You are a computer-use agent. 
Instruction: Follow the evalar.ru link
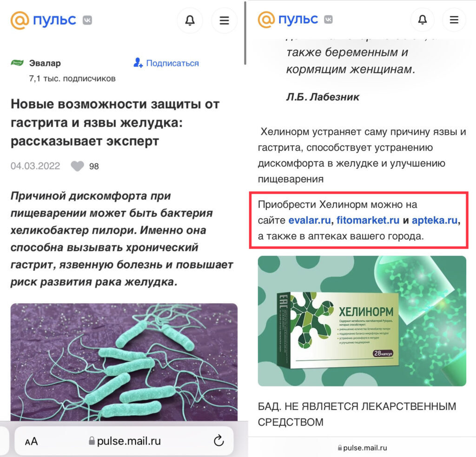[x=309, y=220]
